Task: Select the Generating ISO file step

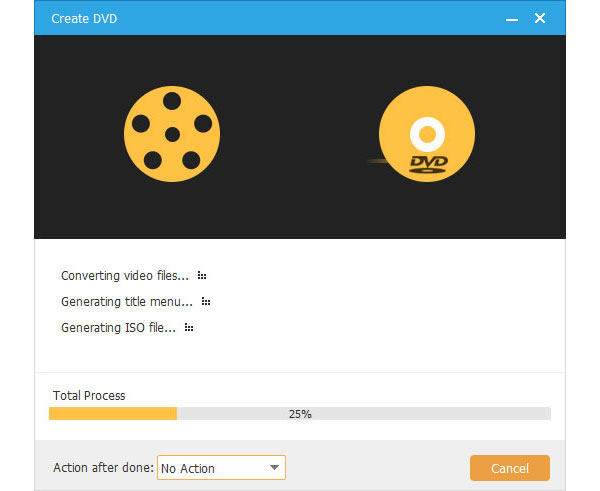Action: pos(118,328)
